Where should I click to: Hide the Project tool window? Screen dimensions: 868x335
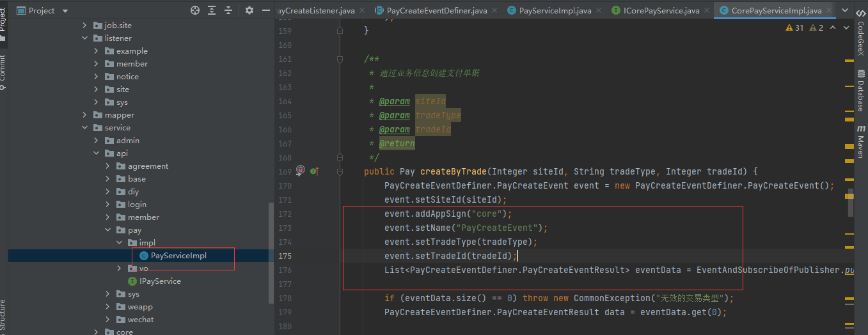click(265, 10)
